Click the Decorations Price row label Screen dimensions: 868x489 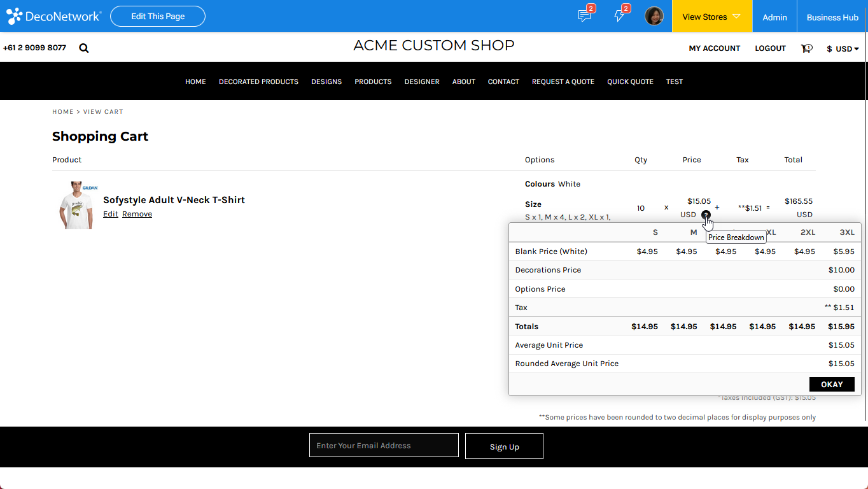548,270
